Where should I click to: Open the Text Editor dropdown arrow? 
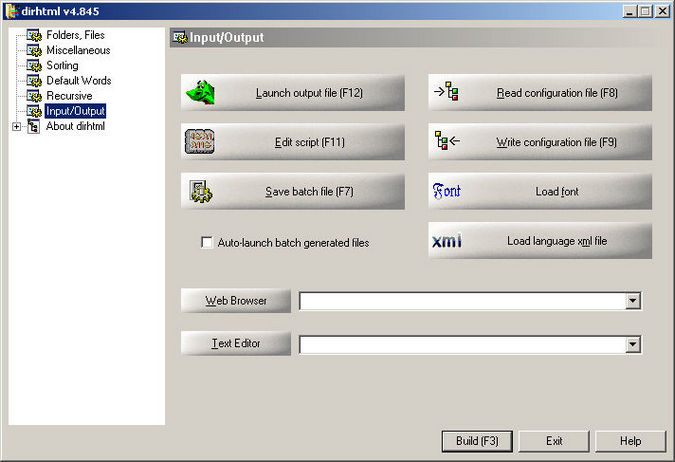(x=632, y=344)
